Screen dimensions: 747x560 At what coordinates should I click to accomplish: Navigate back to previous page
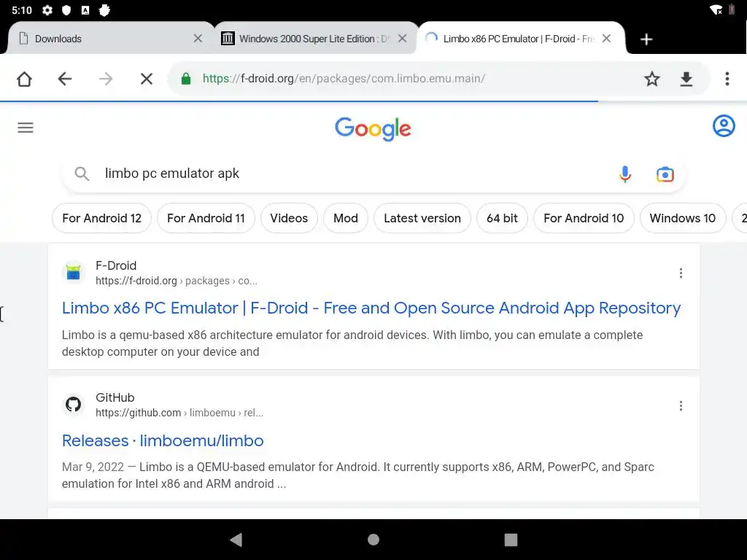[x=65, y=79]
